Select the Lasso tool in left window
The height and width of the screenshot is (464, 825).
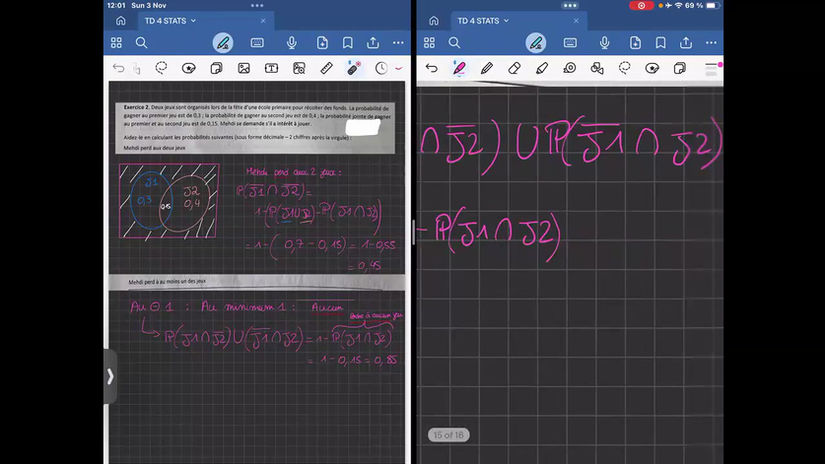[161, 68]
